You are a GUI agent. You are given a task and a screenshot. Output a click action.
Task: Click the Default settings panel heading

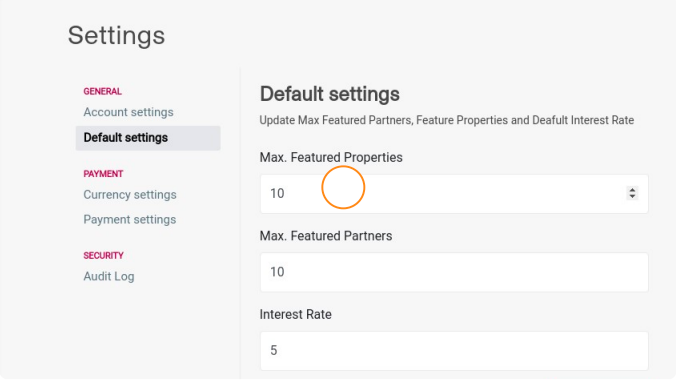click(329, 94)
